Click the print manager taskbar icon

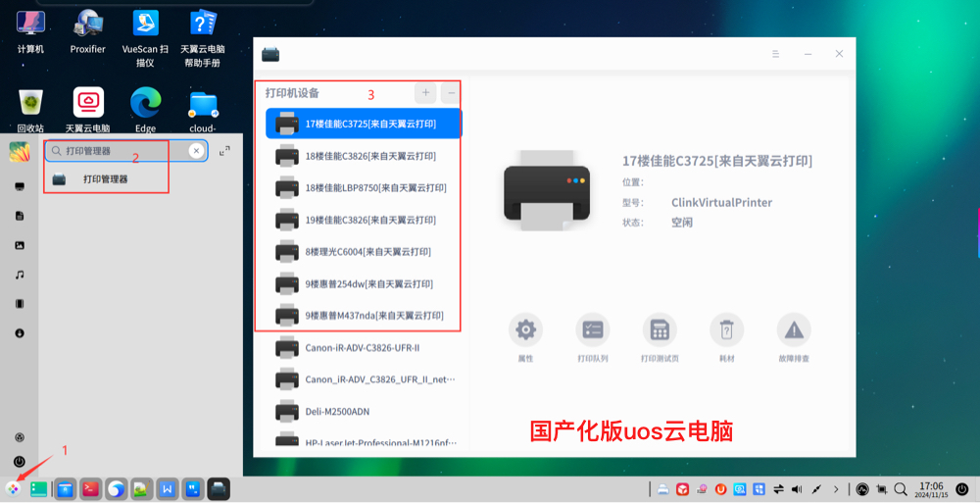(x=219, y=488)
